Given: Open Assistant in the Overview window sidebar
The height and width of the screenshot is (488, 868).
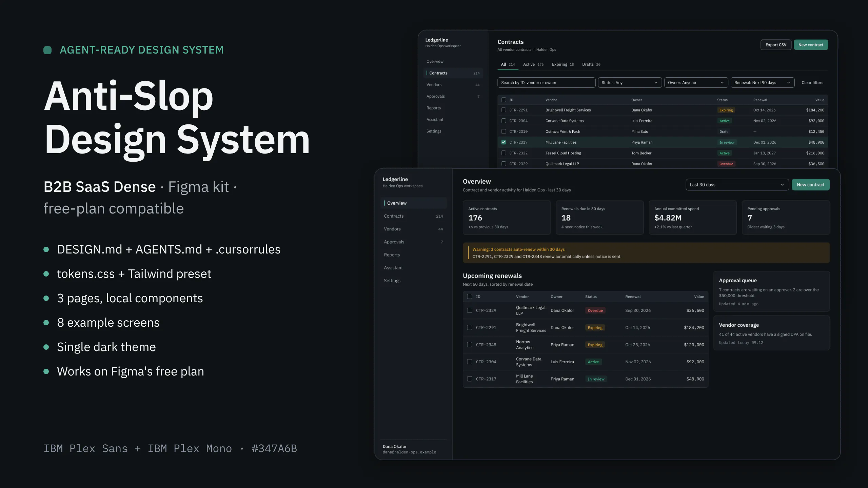Looking at the screenshot, I should point(413,267).
